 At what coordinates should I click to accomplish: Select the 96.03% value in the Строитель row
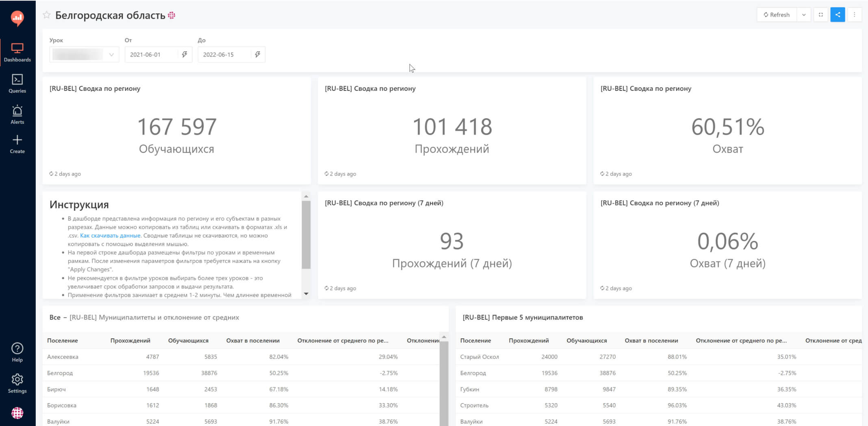[677, 405]
